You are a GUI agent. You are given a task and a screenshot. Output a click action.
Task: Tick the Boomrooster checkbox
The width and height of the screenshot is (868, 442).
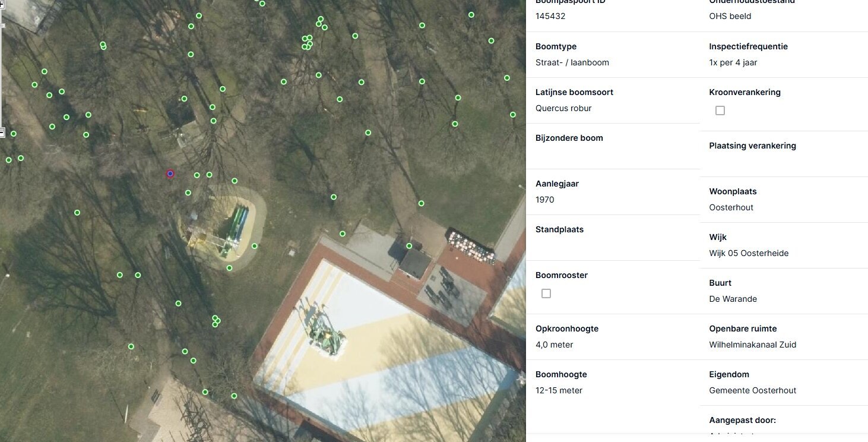[546, 293]
